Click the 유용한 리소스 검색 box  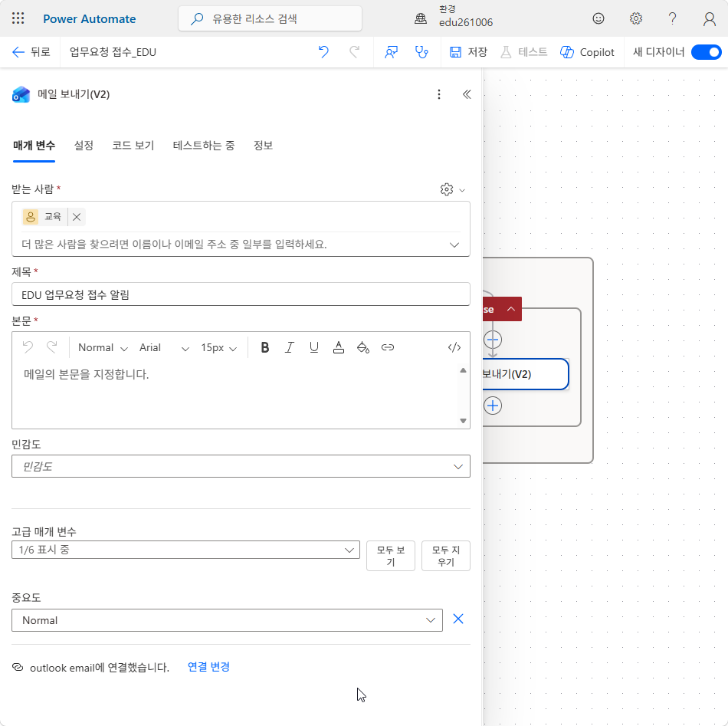click(x=270, y=18)
